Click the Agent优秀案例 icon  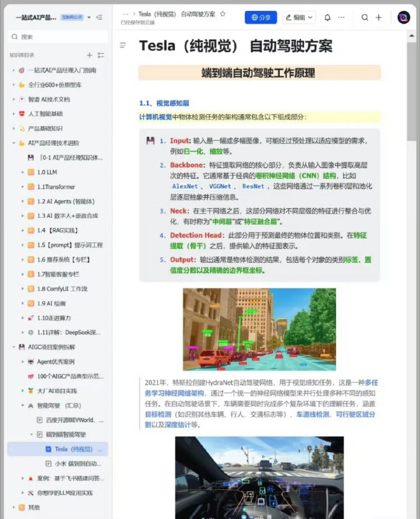point(31,361)
